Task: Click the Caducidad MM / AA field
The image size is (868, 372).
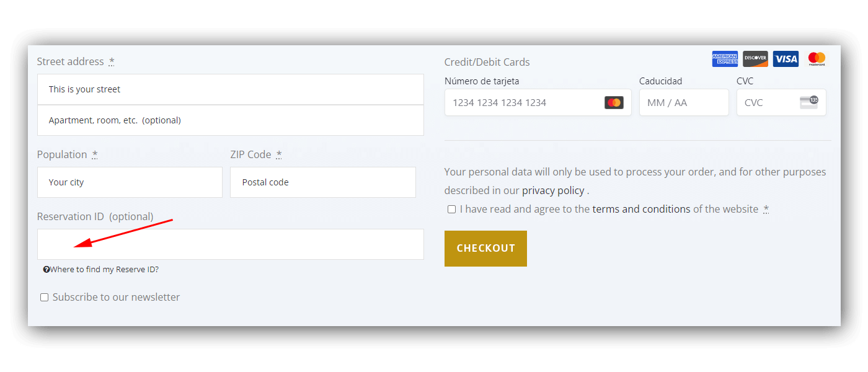Action: click(x=684, y=102)
